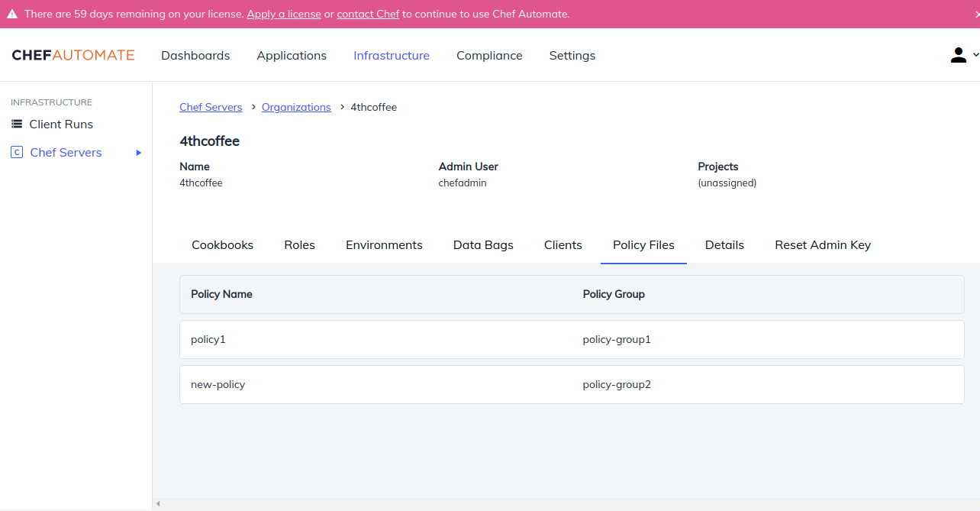Open the Roles tab
980x511 pixels.
(299, 244)
